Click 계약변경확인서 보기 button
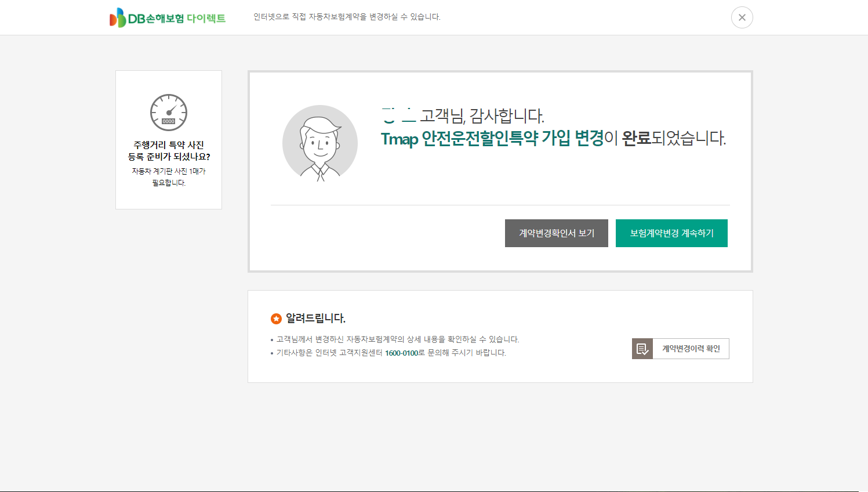 [x=557, y=233]
